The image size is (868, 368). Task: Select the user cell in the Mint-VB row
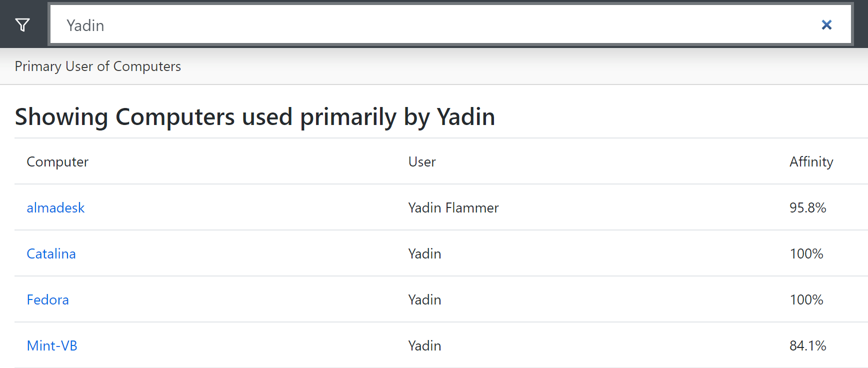424,346
